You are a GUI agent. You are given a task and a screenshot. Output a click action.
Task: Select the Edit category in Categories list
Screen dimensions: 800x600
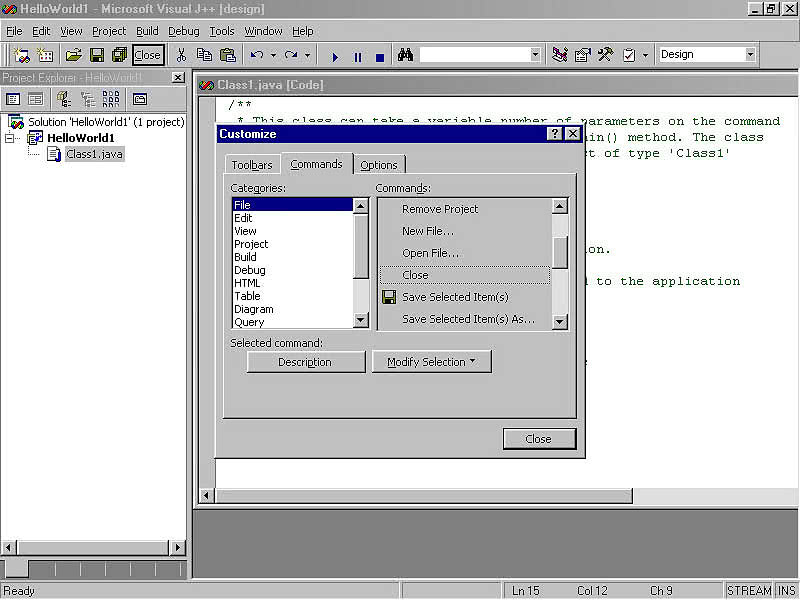(x=292, y=218)
